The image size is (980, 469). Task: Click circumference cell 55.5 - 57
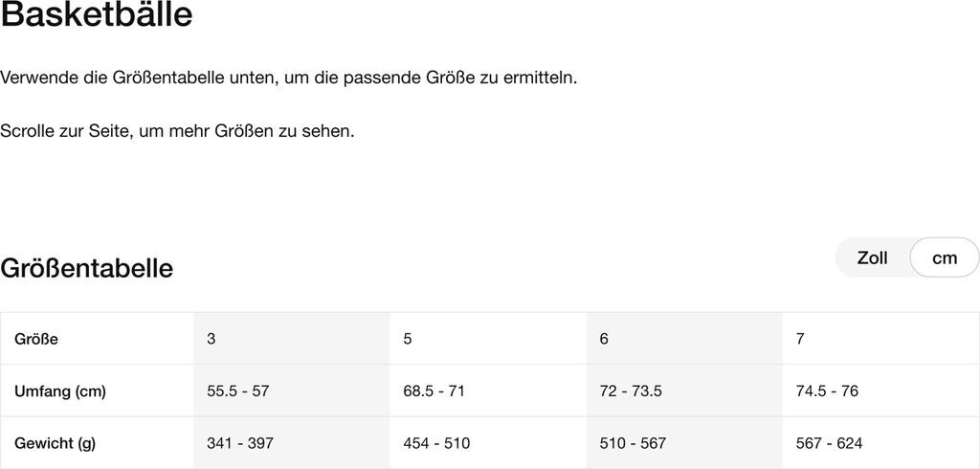(237, 391)
